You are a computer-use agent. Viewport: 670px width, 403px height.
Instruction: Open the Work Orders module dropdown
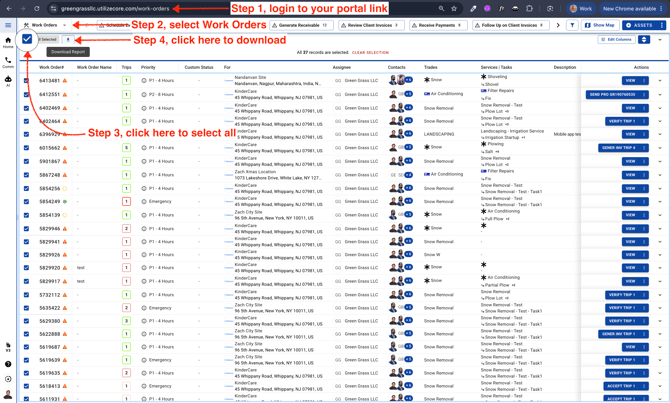(x=45, y=25)
